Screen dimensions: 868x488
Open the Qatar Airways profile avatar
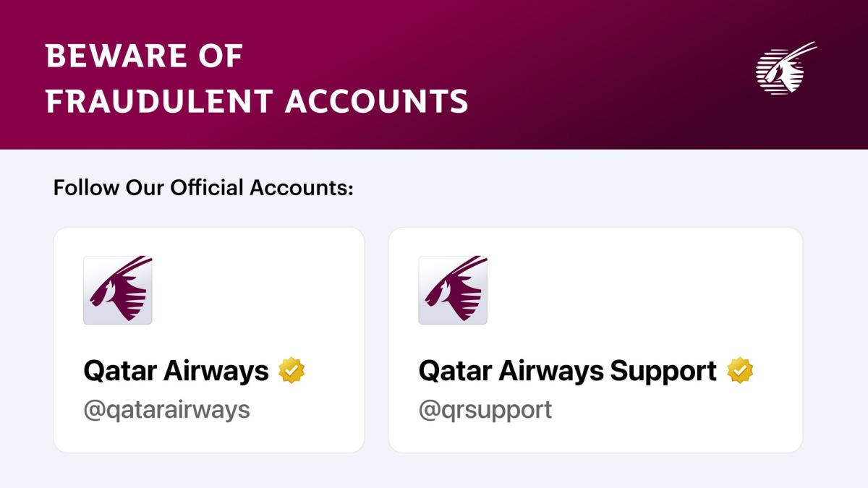click(x=118, y=290)
